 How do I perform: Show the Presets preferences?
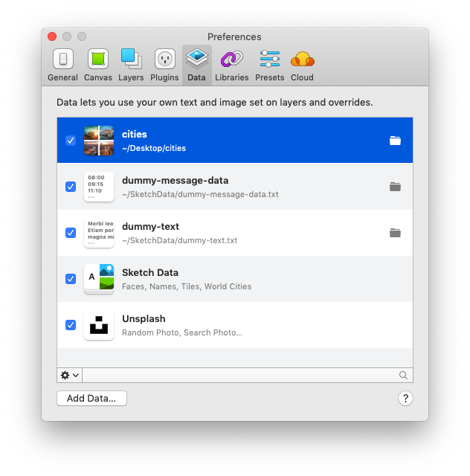[269, 65]
